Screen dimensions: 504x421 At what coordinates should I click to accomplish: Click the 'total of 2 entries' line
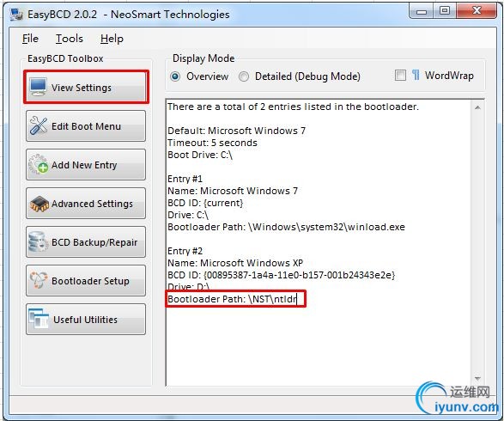[x=293, y=107]
